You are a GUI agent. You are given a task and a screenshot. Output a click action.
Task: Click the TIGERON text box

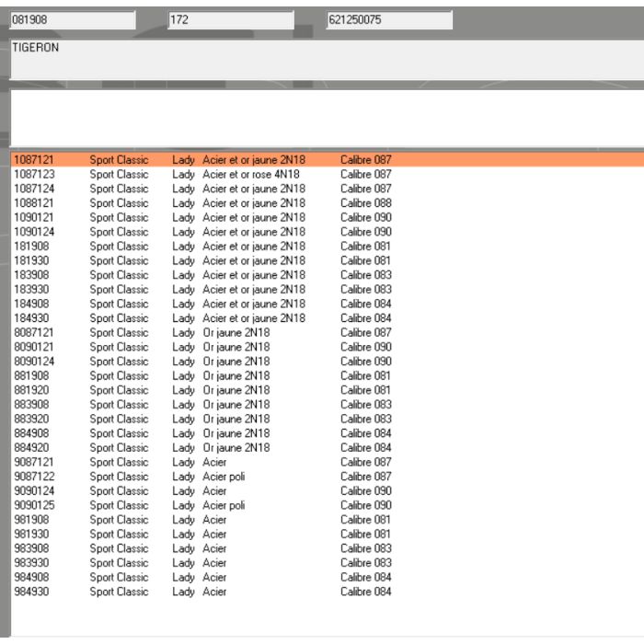click(x=327, y=60)
